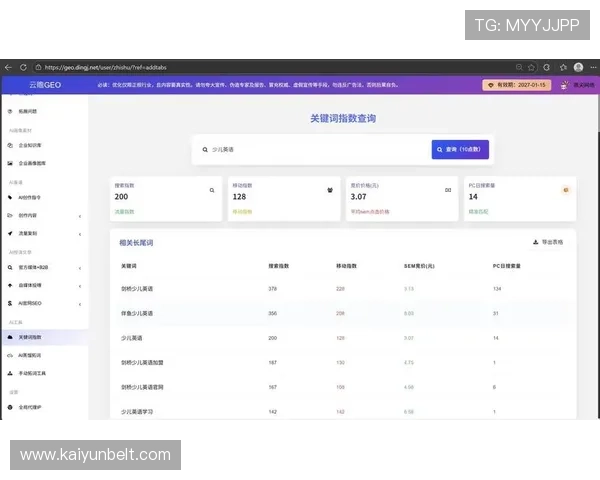Click the magnifier icon inside the search box

205,150
